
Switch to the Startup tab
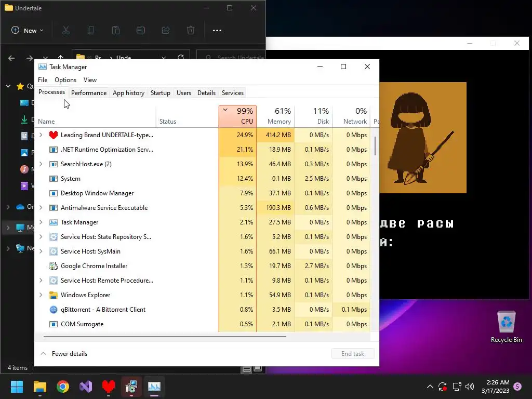coord(161,93)
